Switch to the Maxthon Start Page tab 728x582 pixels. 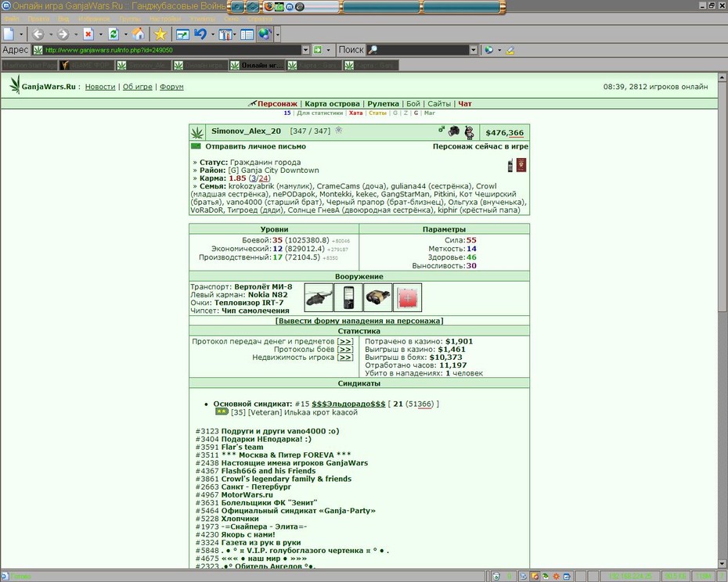tap(29, 66)
